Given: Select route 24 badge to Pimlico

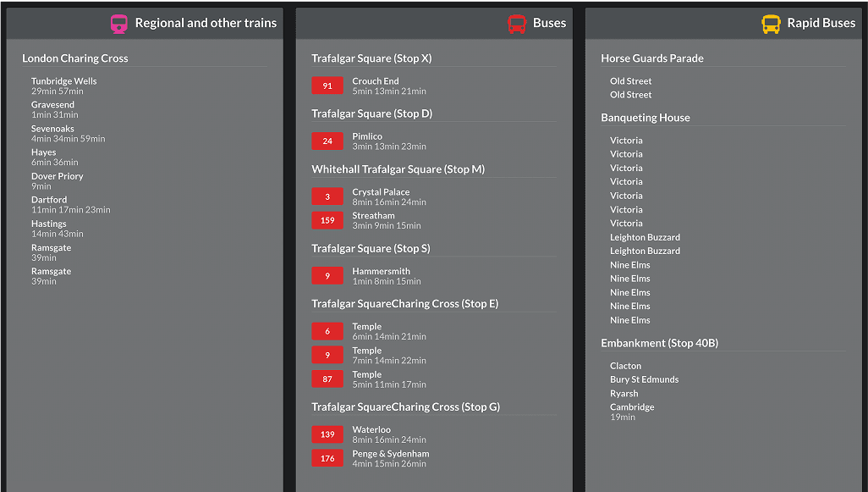Looking at the screenshot, I should pyautogui.click(x=327, y=141).
